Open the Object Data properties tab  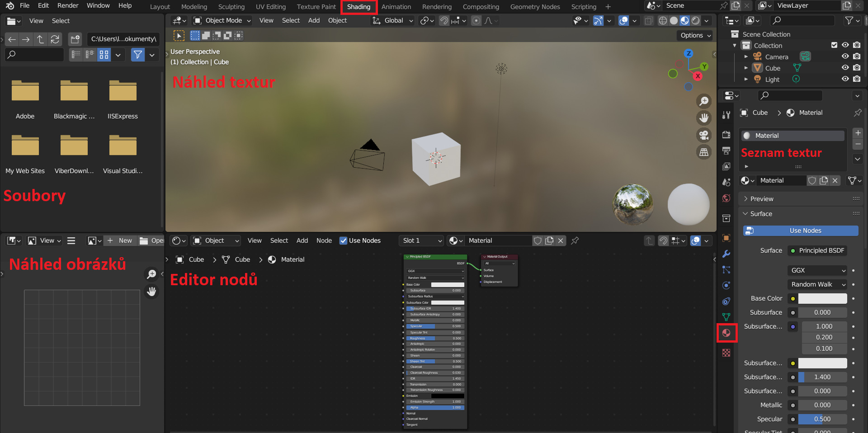pos(726,317)
